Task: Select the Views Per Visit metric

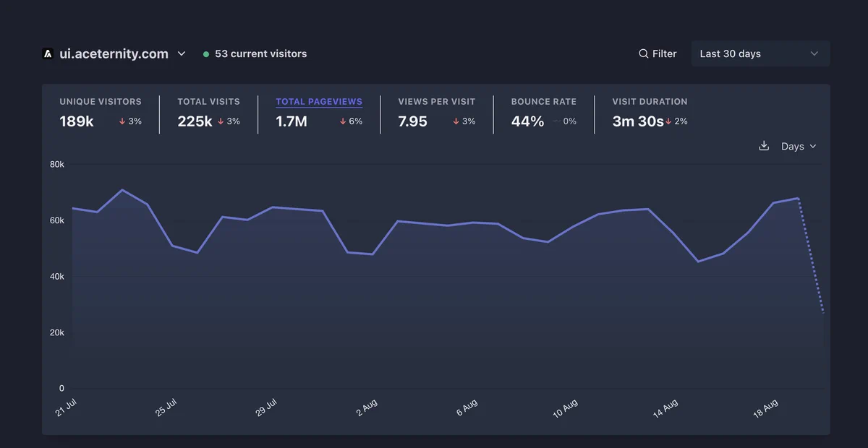Action: tap(437, 114)
